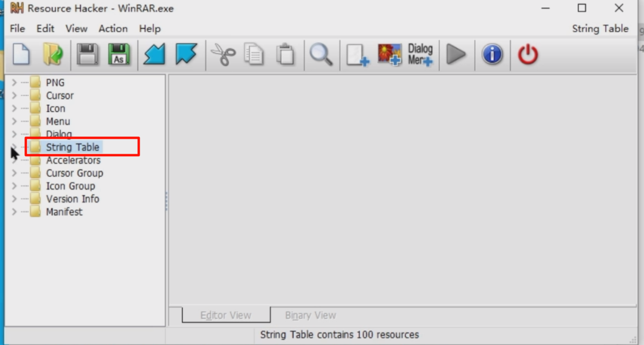This screenshot has width=644, height=345.
Task: Select the String Table folder
Action: point(72,147)
